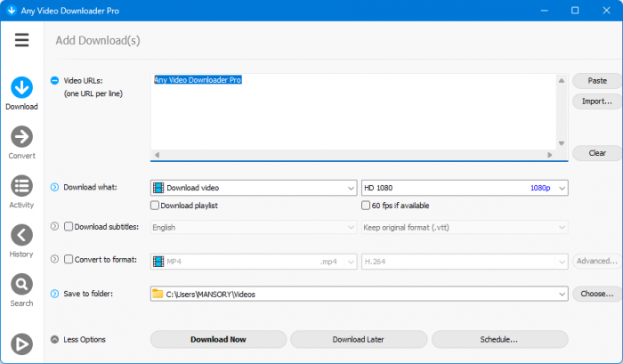Open the Search sidebar icon

[21, 284]
